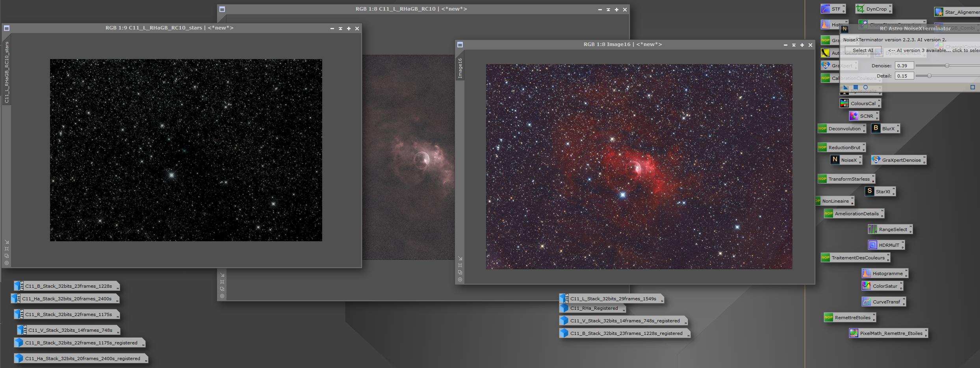The height and width of the screenshot is (368, 980).
Task: Click the Select AI button
Action: 863,50
